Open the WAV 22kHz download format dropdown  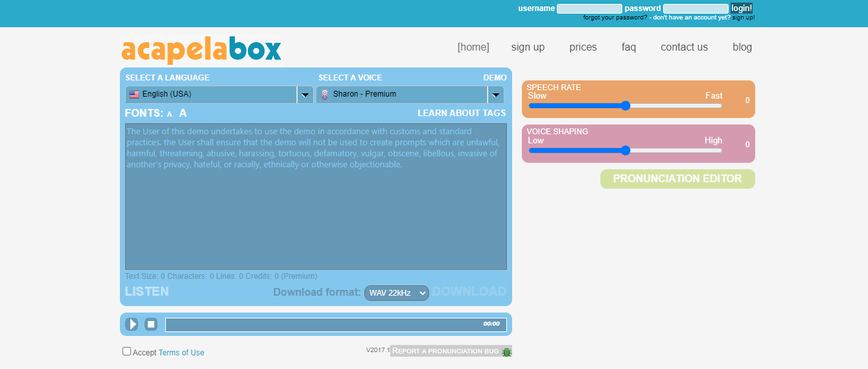(397, 293)
